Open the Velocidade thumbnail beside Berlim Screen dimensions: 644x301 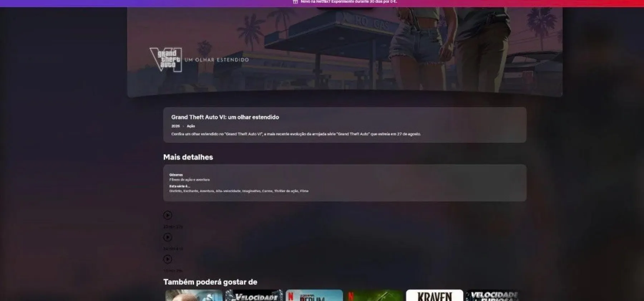tap(254, 295)
